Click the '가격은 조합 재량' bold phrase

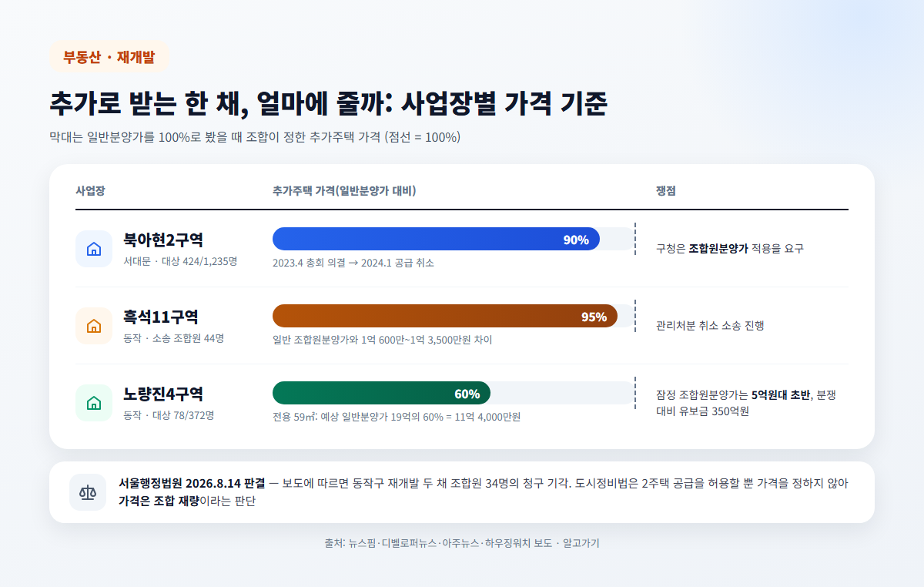pos(159,501)
